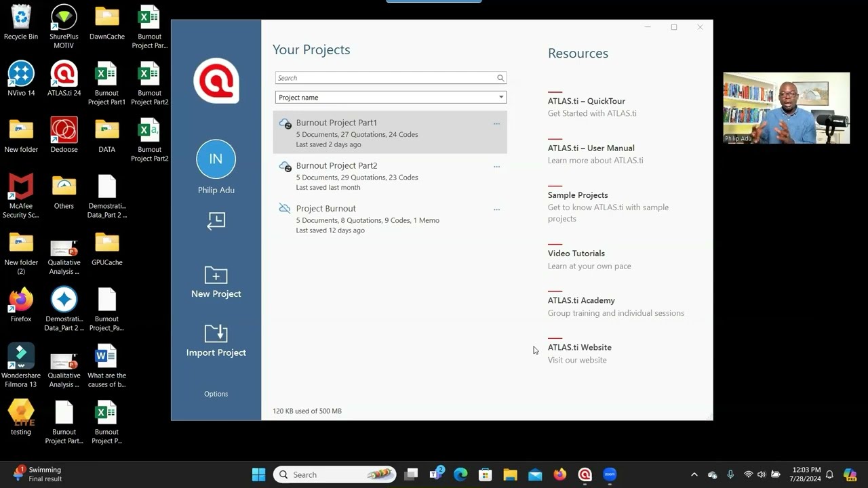Image resolution: width=868 pixels, height=488 pixels.
Task: Open the Sample Projects resource
Action: (578, 195)
